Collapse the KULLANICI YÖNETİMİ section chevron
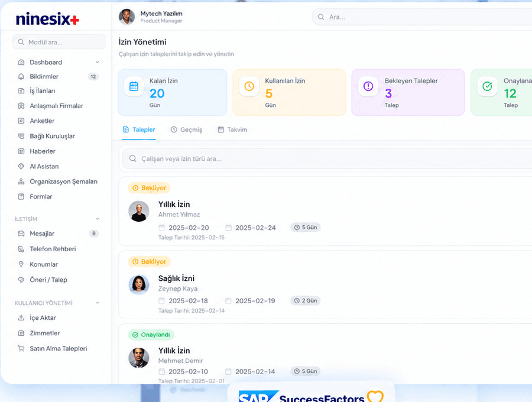Image resolution: width=532 pixels, height=402 pixels. point(98,303)
